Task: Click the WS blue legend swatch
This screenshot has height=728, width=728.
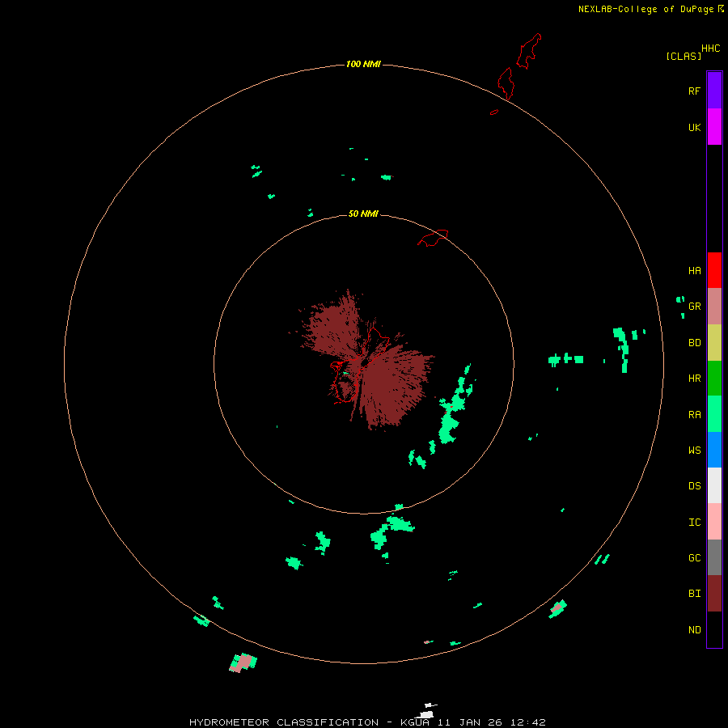Action: 714,450
